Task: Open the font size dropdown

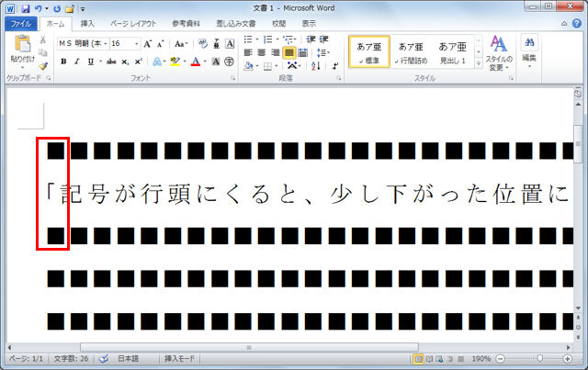Action: tap(137, 44)
